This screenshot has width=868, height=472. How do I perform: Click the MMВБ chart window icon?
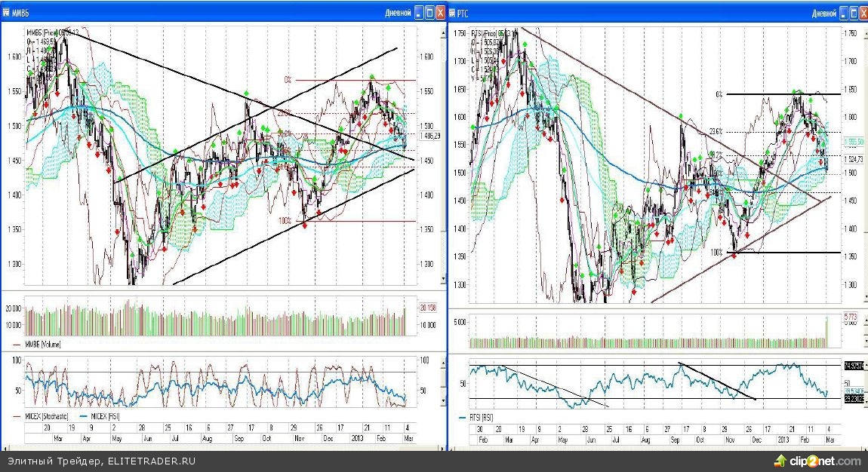point(7,13)
